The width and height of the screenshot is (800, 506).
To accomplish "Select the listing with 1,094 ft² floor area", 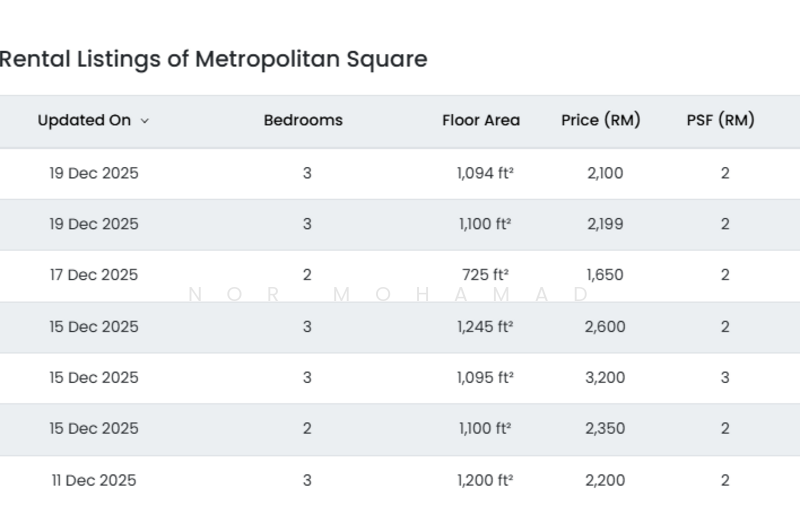I will pos(485,173).
